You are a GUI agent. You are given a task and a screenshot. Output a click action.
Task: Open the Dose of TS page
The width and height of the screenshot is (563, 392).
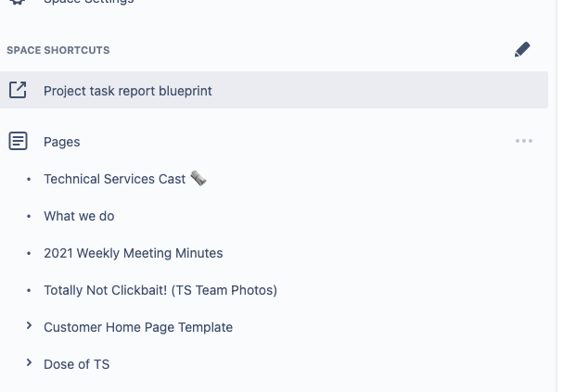76,364
